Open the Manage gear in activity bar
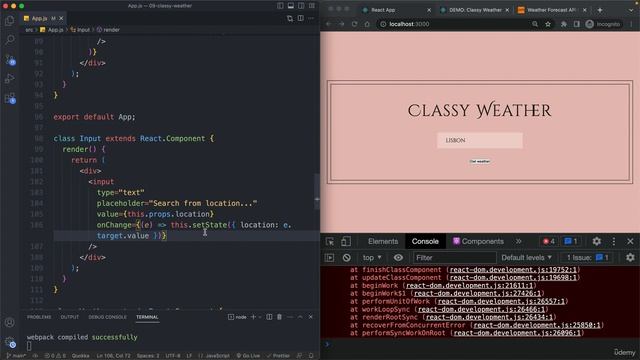 tap(10, 342)
